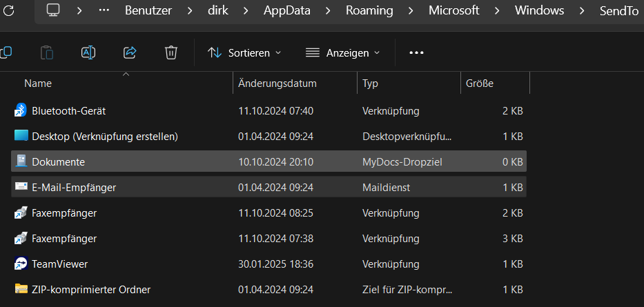
Task: Open the Sortieren dropdown
Action: coord(244,52)
